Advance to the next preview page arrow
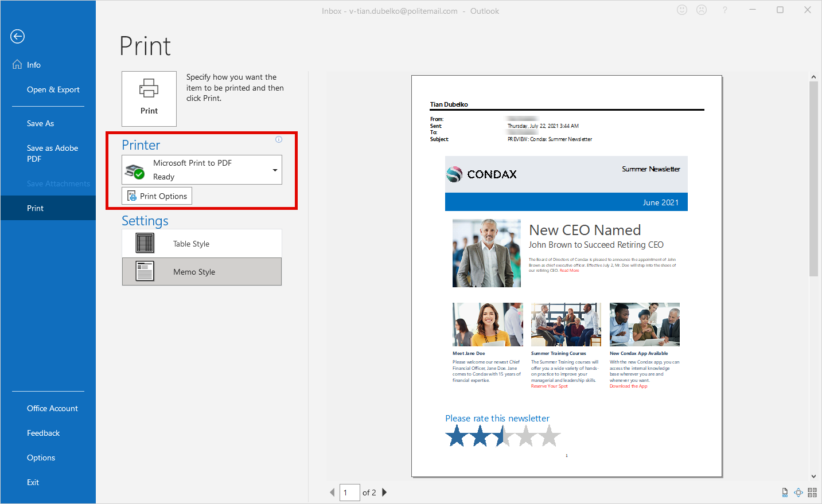Screen dimensions: 822x504 [384, 493]
